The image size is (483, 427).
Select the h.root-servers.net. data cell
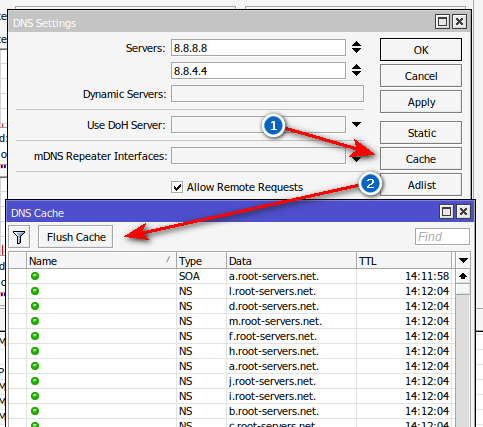[x=291, y=351]
